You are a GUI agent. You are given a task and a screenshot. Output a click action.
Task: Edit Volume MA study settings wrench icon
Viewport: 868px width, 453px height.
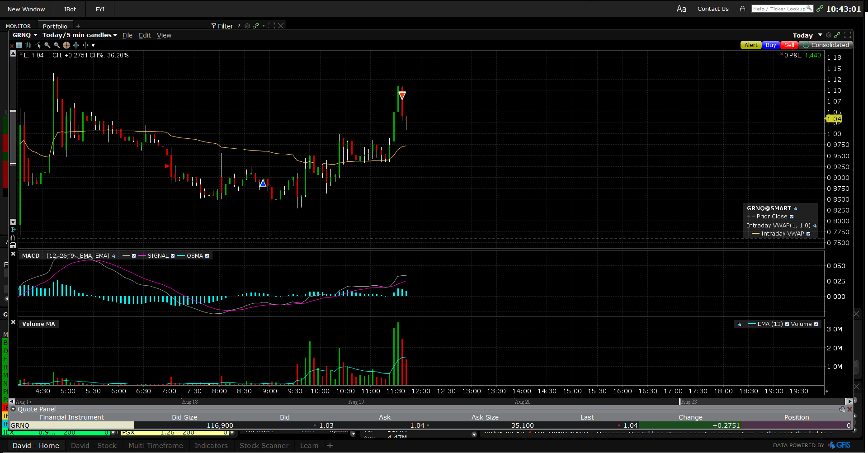point(739,324)
